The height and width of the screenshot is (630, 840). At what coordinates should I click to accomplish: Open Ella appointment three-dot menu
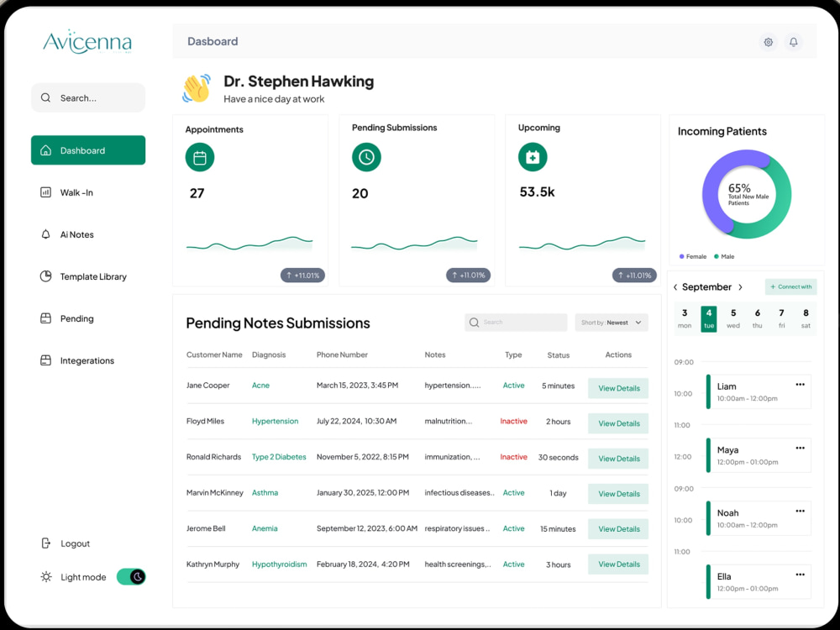coord(800,575)
